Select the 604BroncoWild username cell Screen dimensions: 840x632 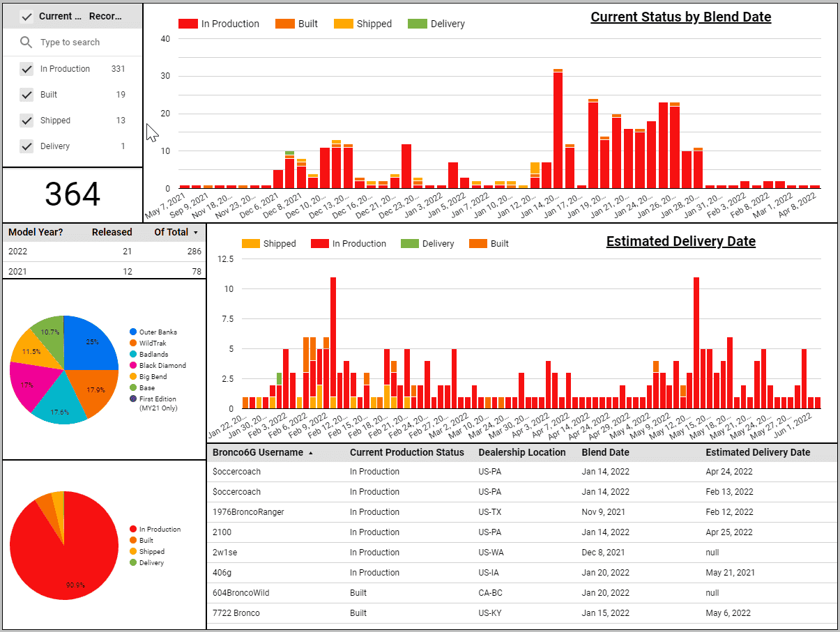(x=240, y=593)
